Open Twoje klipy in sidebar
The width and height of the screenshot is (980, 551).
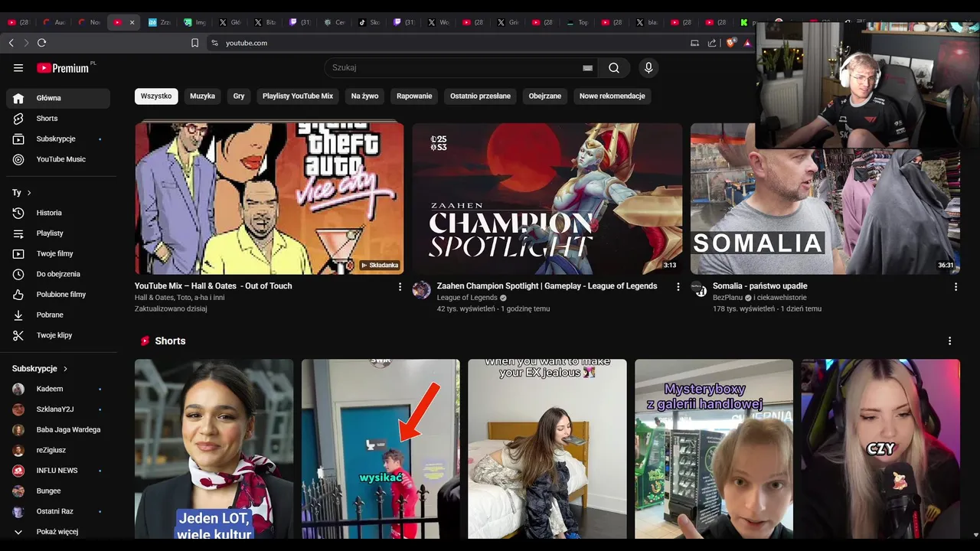[58, 335]
